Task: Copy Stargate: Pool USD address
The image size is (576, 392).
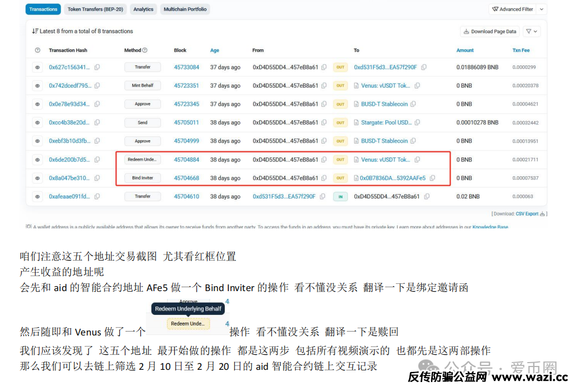Action: [x=417, y=123]
